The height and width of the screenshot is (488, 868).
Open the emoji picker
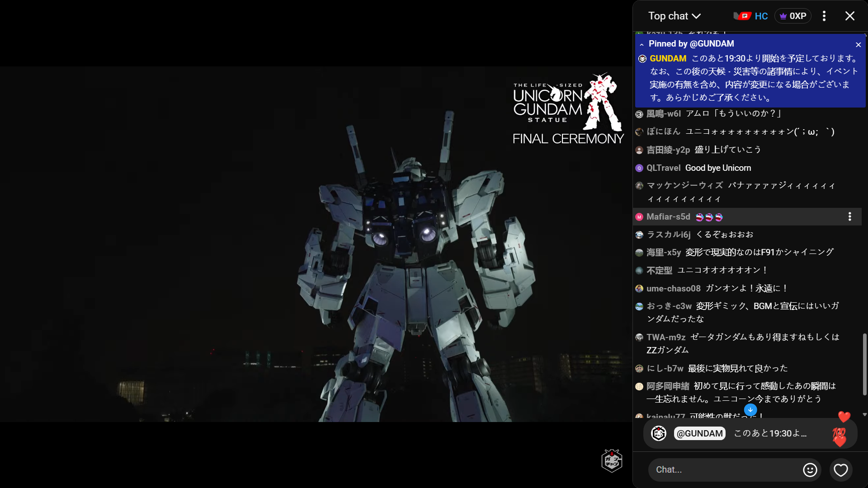(810, 470)
